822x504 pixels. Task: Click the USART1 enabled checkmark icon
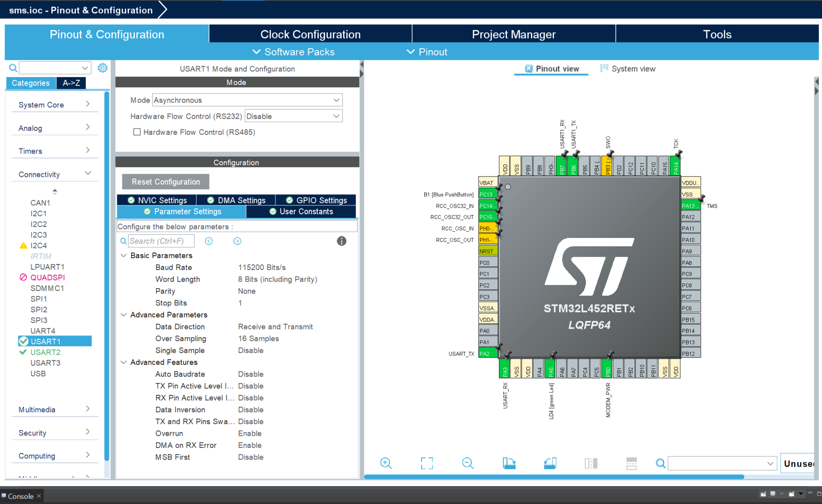tap(24, 341)
